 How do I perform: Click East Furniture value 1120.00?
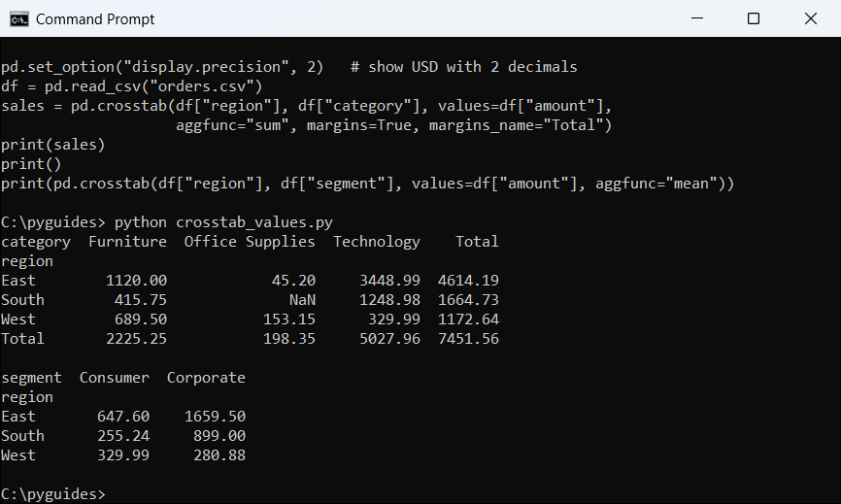tap(136, 281)
